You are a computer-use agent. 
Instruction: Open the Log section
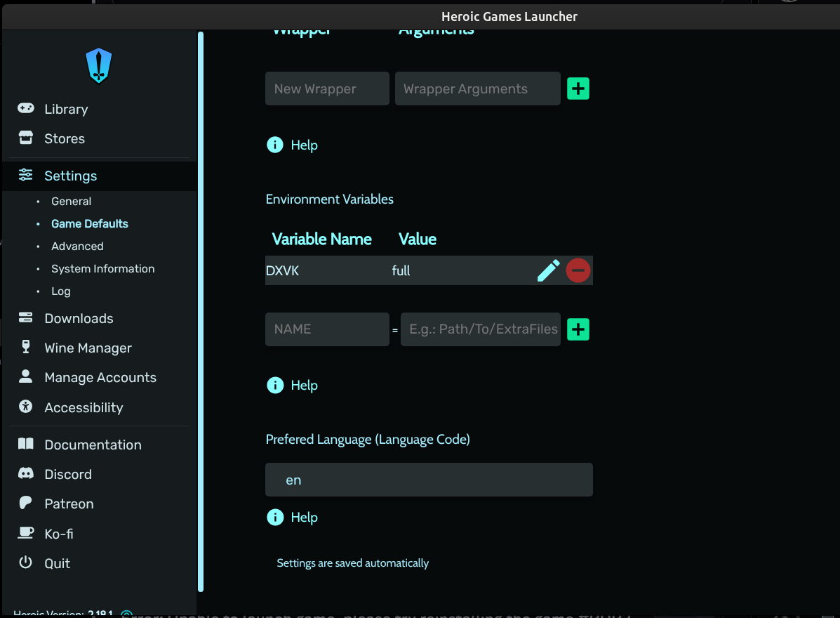point(60,291)
